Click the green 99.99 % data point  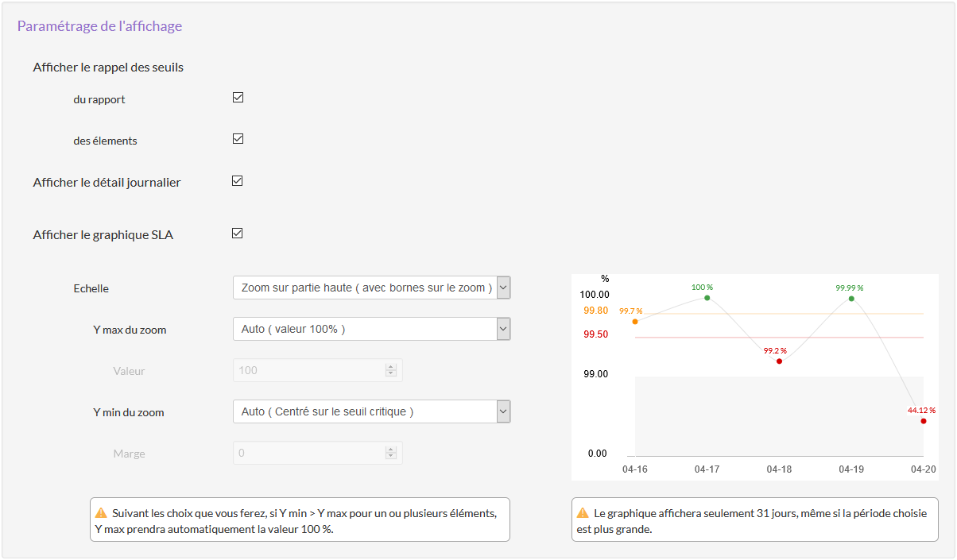click(x=851, y=299)
